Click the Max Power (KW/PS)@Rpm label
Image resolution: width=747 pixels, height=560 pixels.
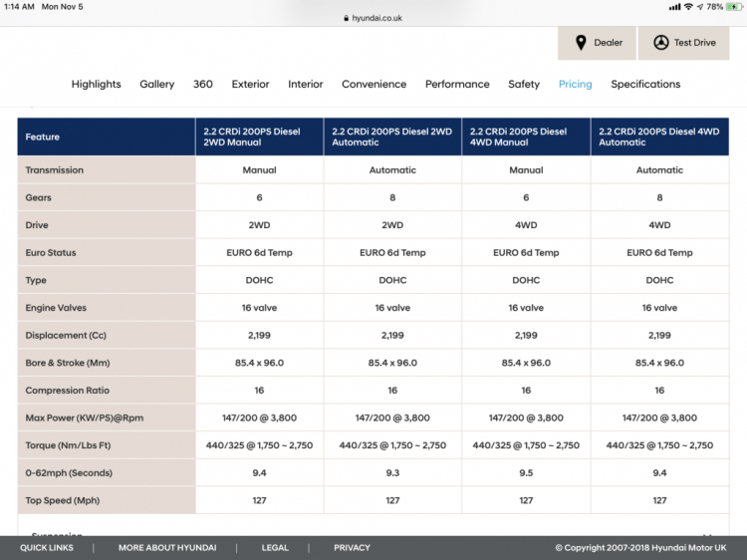85,418
